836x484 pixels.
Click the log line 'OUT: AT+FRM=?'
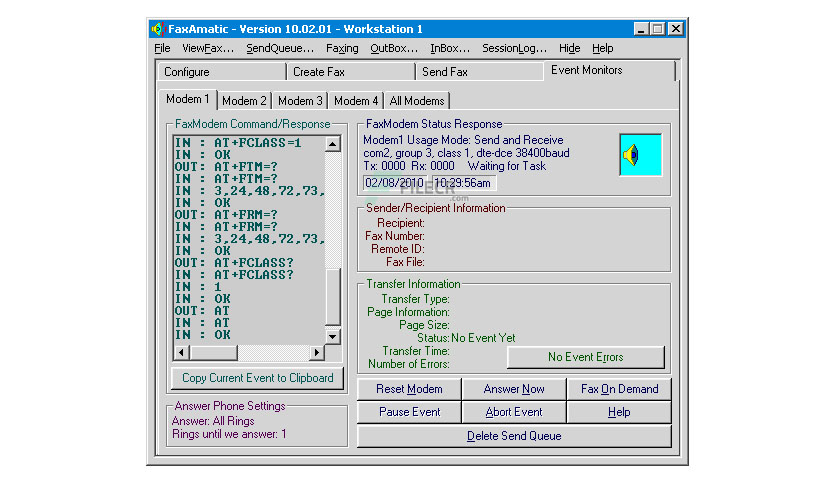[226, 215]
